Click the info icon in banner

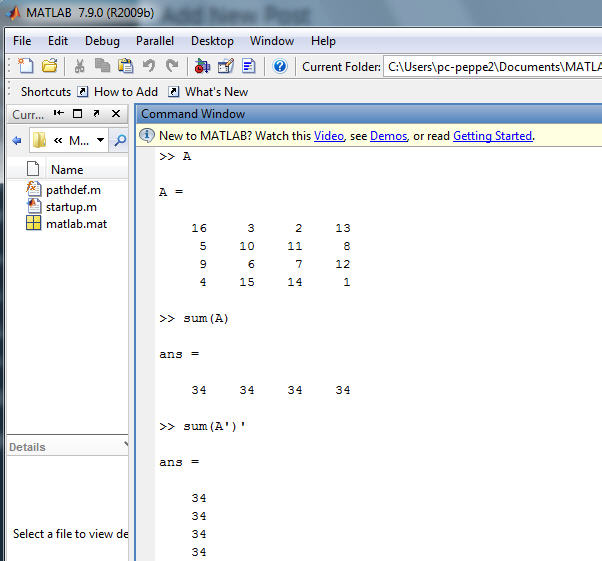tap(147, 136)
